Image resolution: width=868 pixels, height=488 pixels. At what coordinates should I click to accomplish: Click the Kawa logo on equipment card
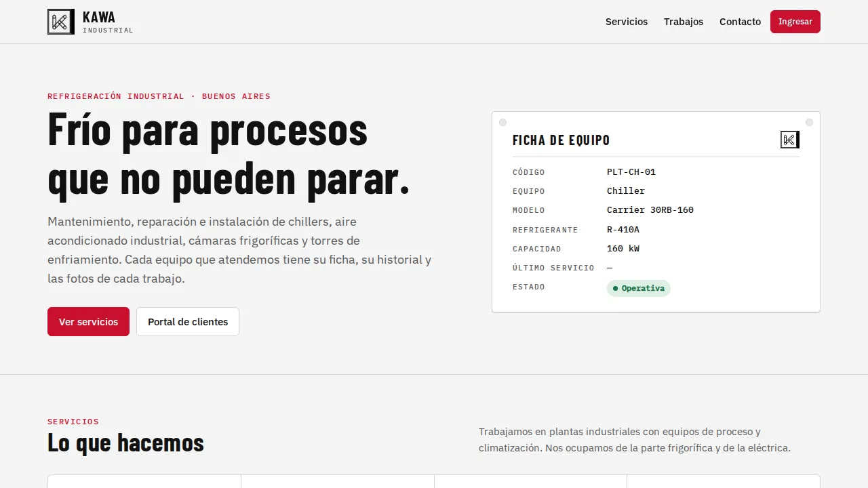pyautogui.click(x=790, y=140)
